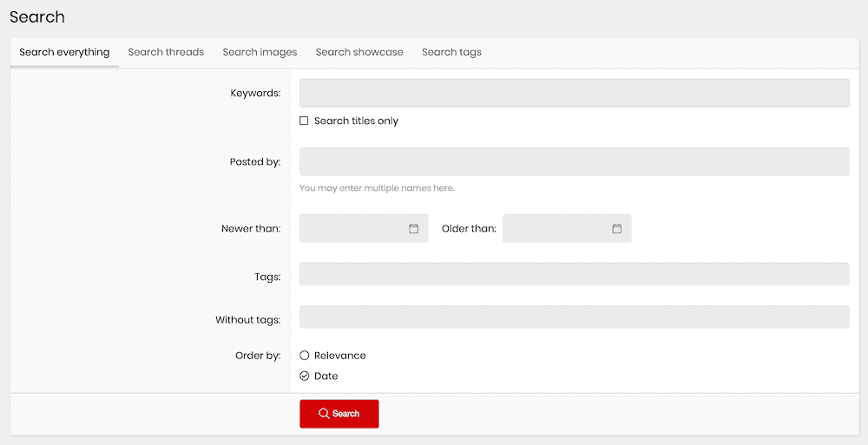Viewport: 868px width, 445px height.
Task: Enable the Search titles only checkbox
Action: point(304,121)
